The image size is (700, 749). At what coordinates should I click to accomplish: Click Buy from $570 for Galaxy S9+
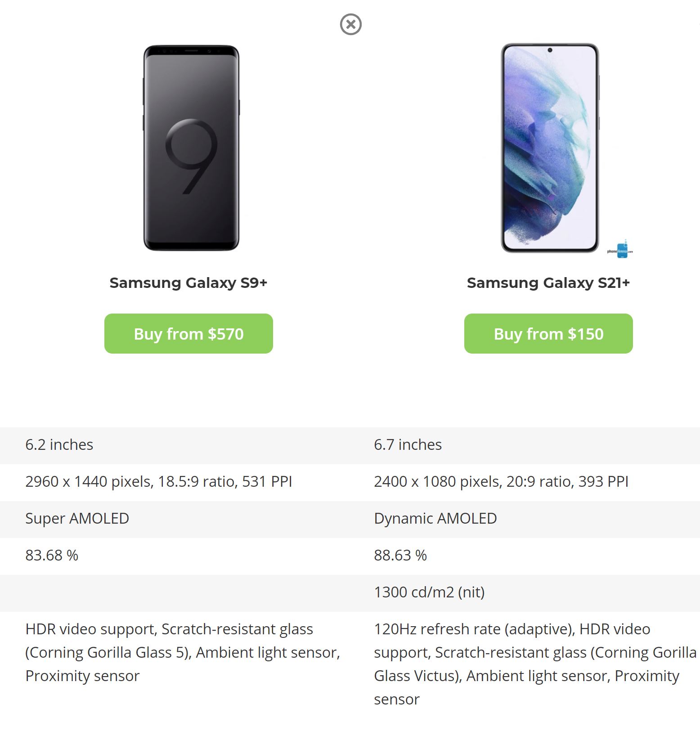pos(188,333)
